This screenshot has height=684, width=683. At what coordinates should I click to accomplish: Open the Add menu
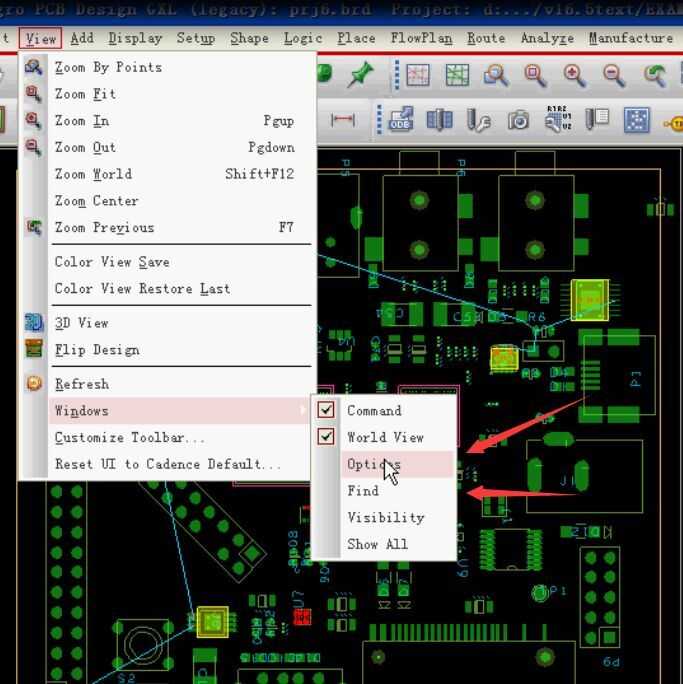(82, 38)
